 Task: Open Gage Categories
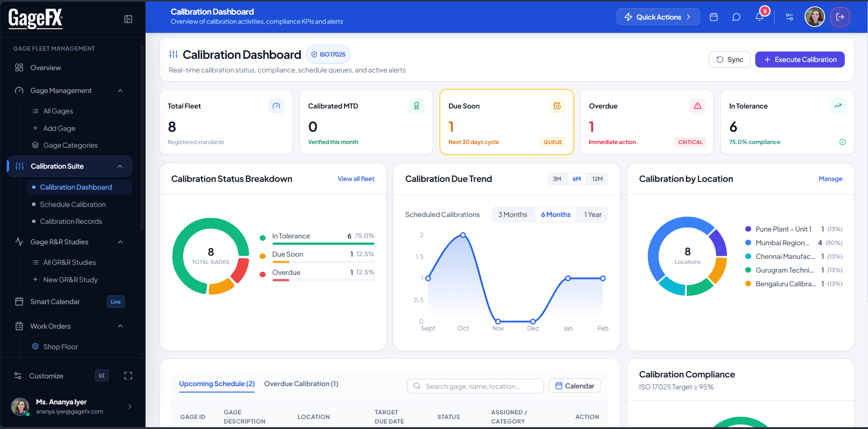(x=70, y=145)
